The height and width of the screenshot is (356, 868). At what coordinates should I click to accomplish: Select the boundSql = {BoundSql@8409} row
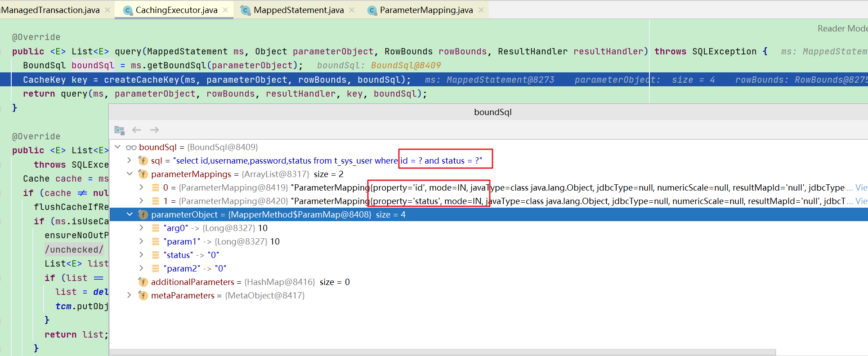(489, 147)
